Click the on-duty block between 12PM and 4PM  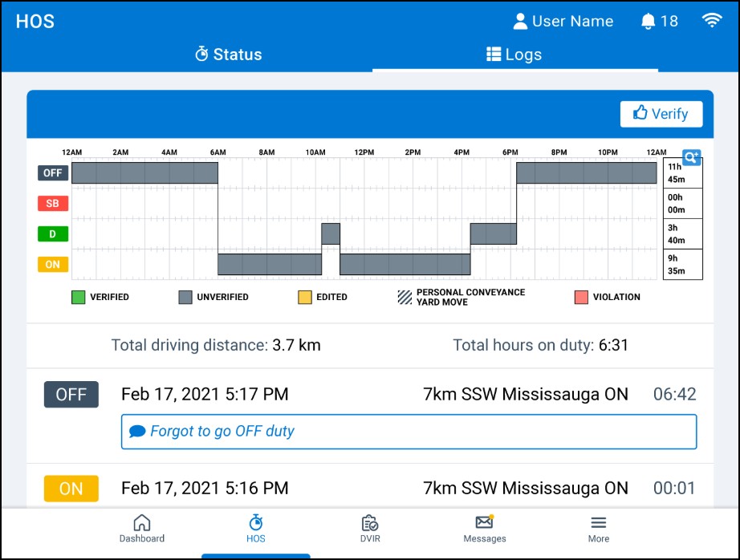[405, 264]
